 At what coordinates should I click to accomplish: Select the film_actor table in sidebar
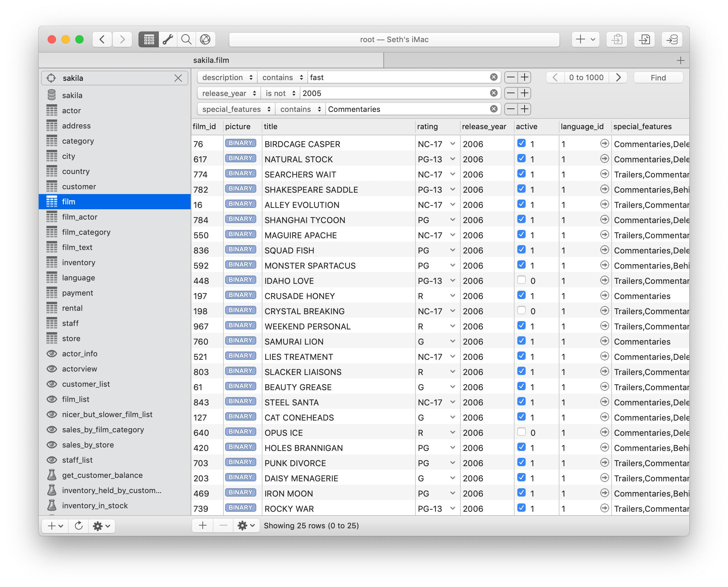click(x=115, y=217)
